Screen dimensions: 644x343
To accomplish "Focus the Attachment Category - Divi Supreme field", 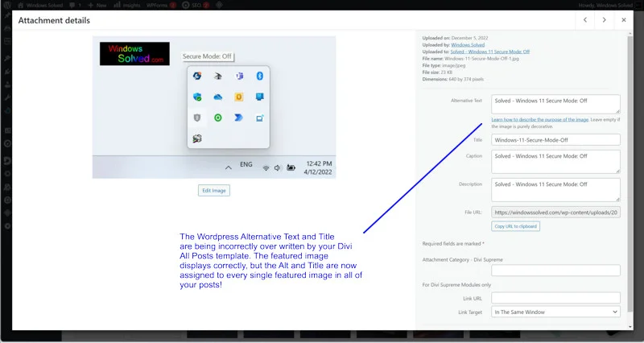I will point(555,271).
